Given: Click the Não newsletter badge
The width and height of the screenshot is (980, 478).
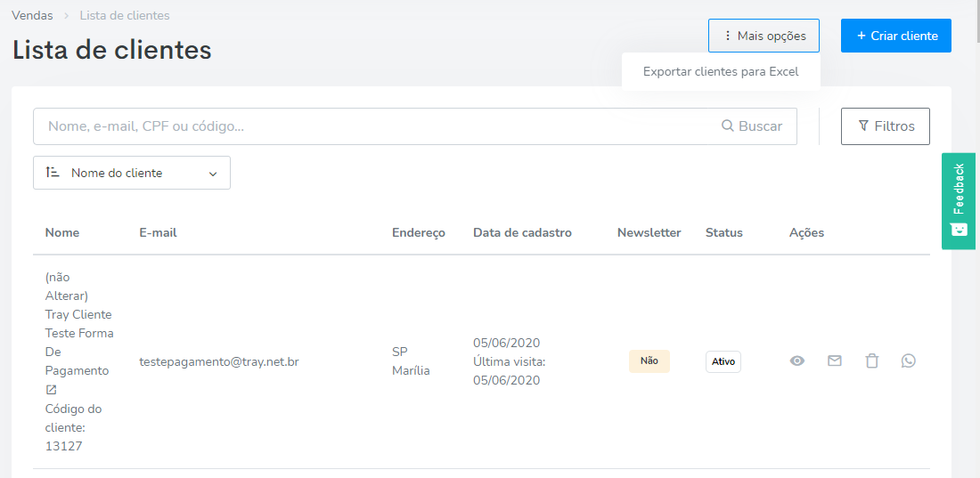Looking at the screenshot, I should click(x=649, y=361).
